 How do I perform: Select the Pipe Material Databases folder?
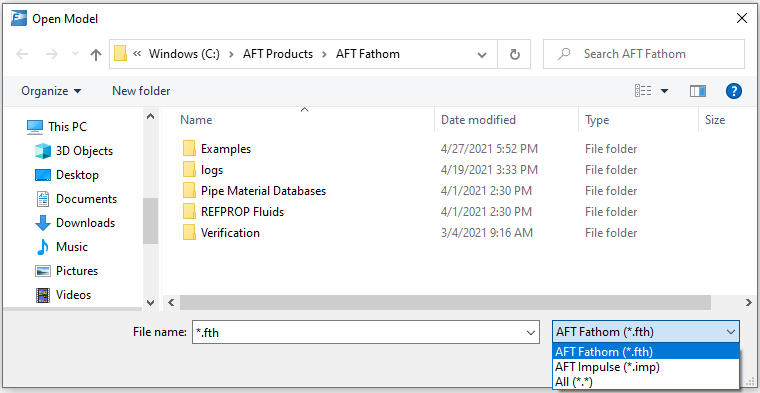pyautogui.click(x=263, y=190)
